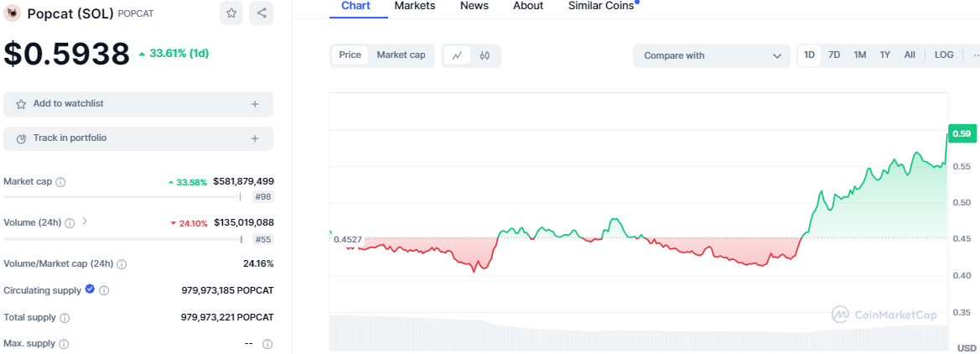The width and height of the screenshot is (980, 354).
Task: Click the volume bars below the chart
Action: click(x=637, y=335)
